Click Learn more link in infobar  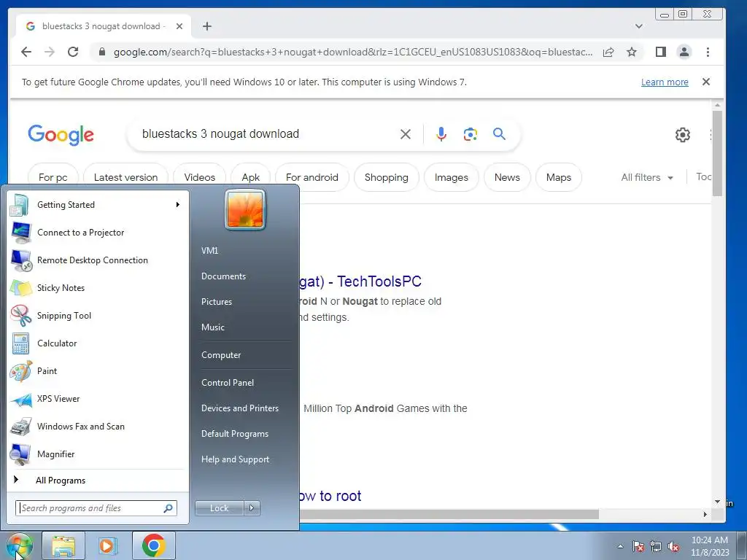pyautogui.click(x=665, y=82)
